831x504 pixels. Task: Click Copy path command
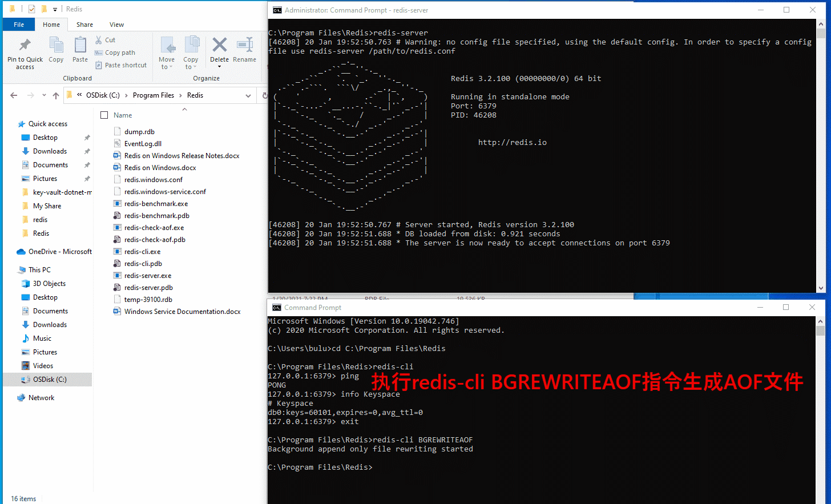[115, 53]
